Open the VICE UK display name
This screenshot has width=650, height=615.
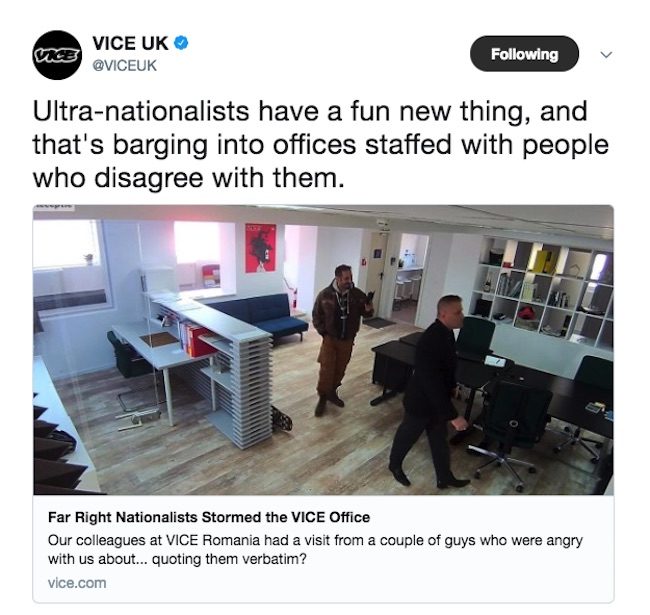(x=130, y=43)
